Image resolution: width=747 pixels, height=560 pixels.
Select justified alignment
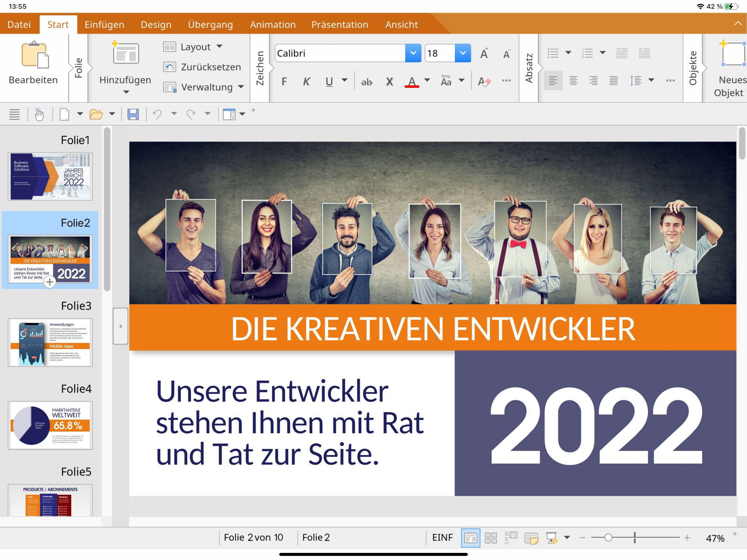coord(614,81)
